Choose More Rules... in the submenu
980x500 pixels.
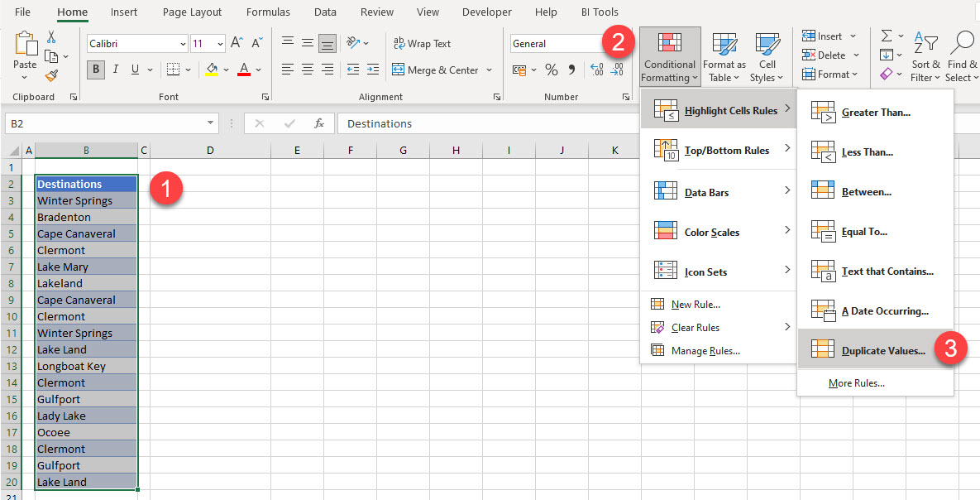(856, 383)
